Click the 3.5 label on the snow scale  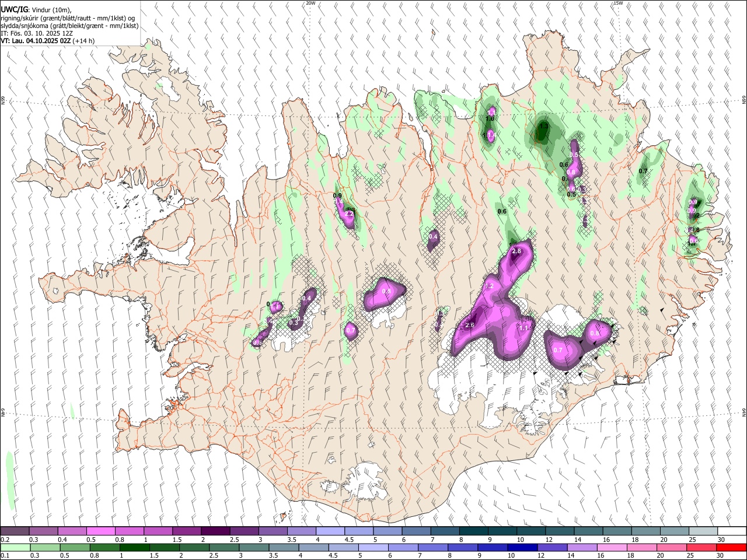tap(291, 540)
